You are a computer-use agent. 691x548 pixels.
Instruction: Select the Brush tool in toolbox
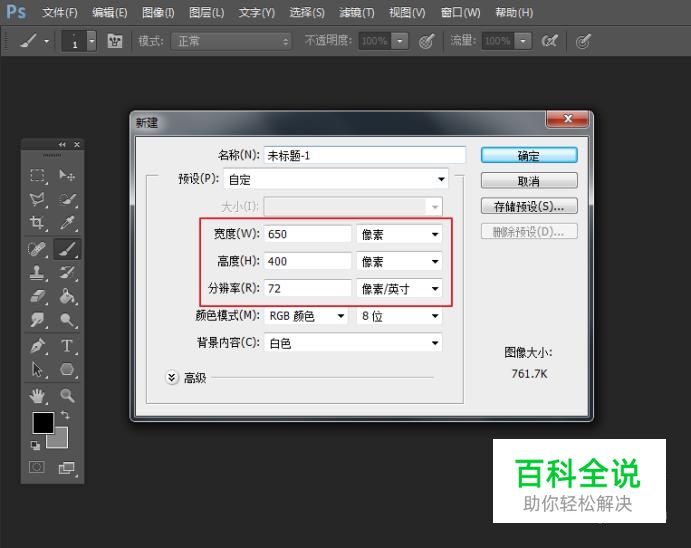[67, 249]
